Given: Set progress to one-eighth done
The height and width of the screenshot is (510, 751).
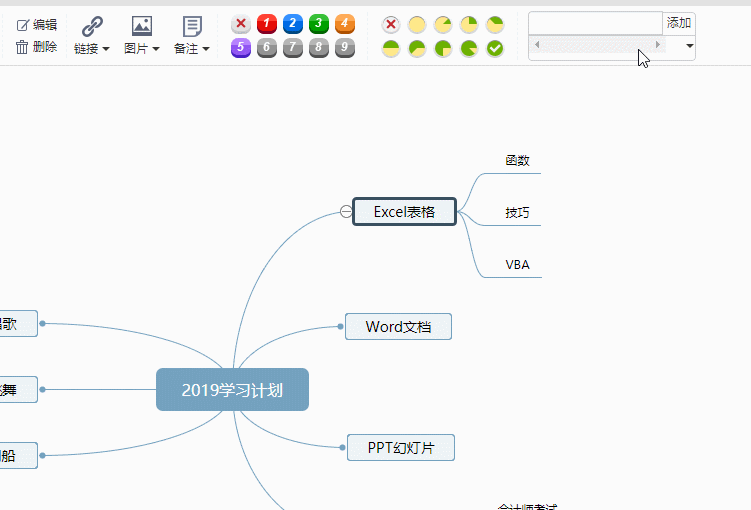Looking at the screenshot, I should click(x=443, y=24).
